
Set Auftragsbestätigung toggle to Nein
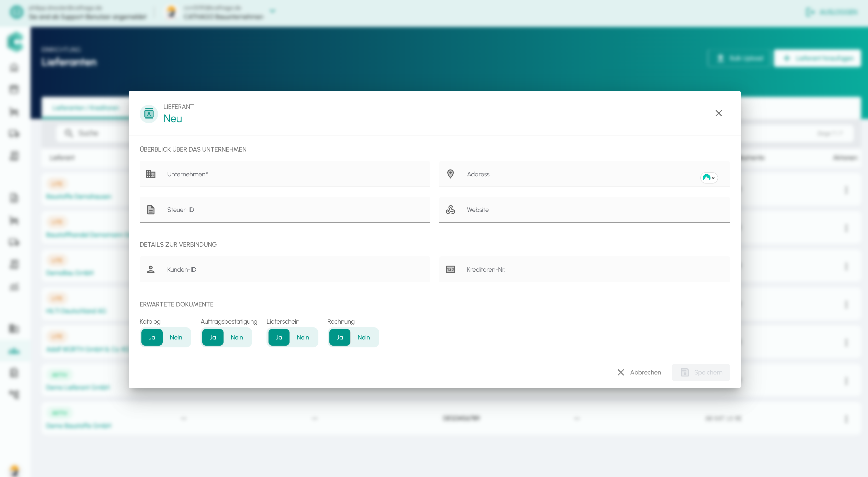[x=237, y=337]
